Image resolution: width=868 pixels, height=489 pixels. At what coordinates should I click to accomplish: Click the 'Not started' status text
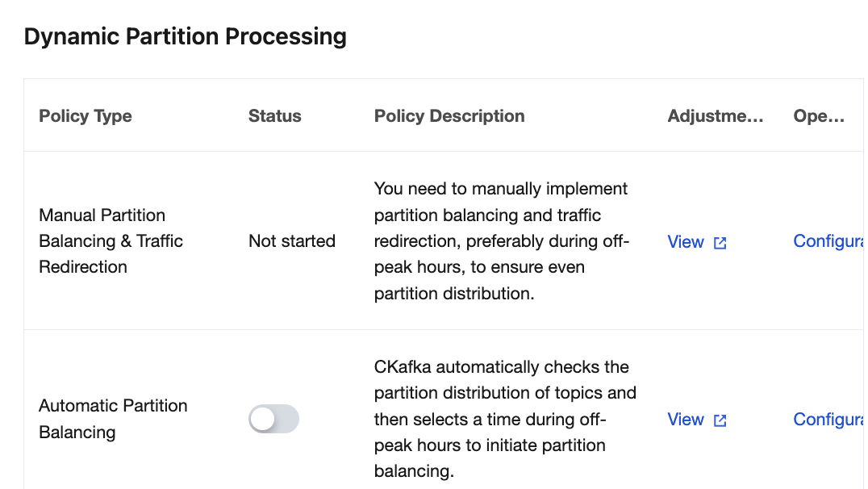tap(292, 241)
